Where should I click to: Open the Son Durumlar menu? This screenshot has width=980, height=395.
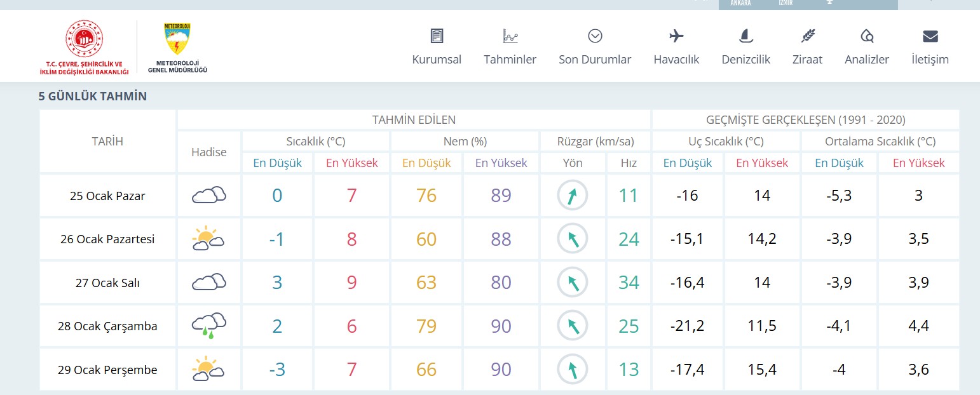[x=595, y=48]
